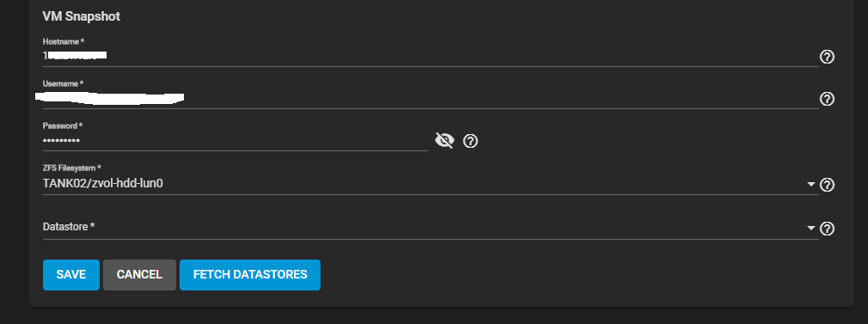The image size is (868, 324).
Task: Show help for the Password field
Action: tap(470, 141)
